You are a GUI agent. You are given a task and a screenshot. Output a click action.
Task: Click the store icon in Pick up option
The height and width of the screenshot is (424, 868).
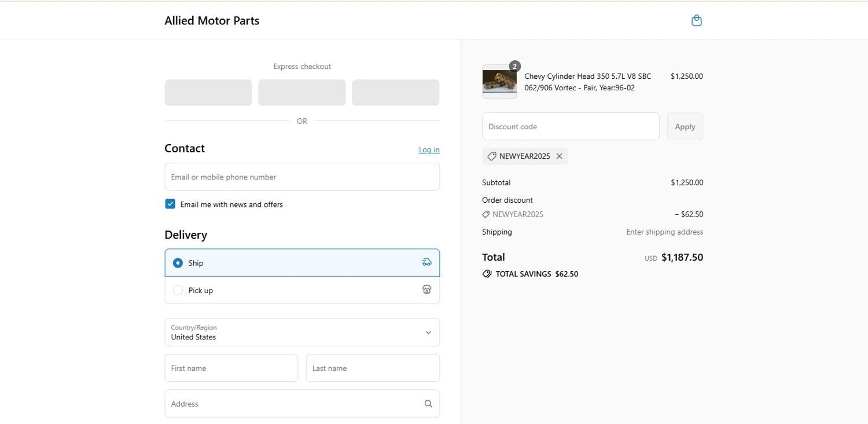[426, 290]
